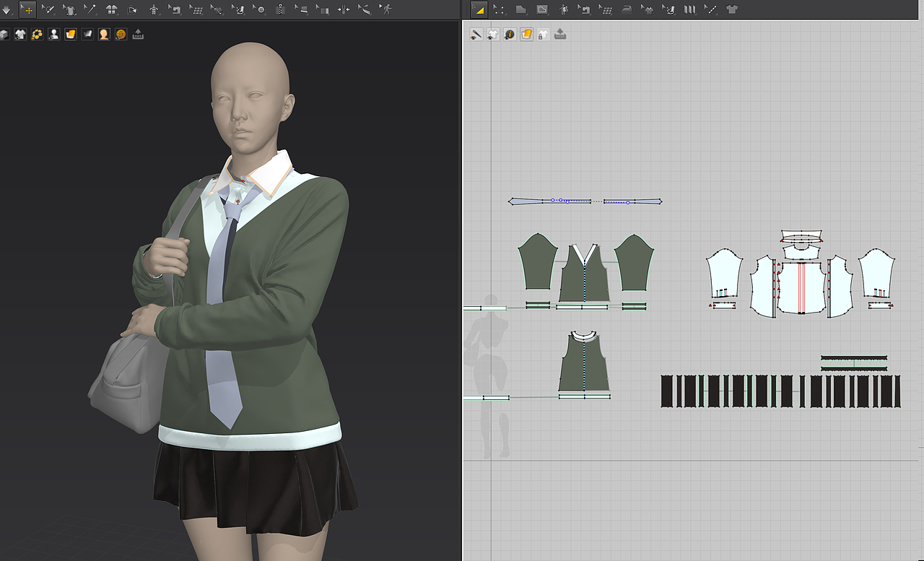924x561 pixels.
Task: Toggle seam line visibility in 2D window
Action: 476,34
